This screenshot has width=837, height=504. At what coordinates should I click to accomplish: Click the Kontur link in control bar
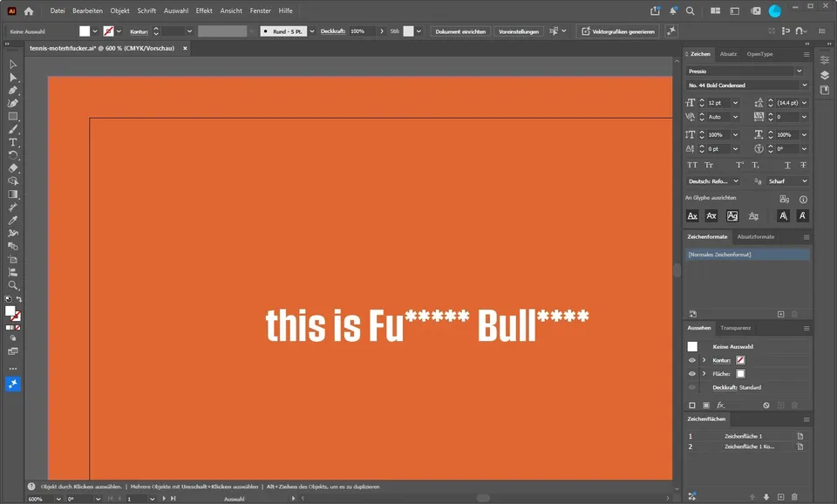point(139,31)
